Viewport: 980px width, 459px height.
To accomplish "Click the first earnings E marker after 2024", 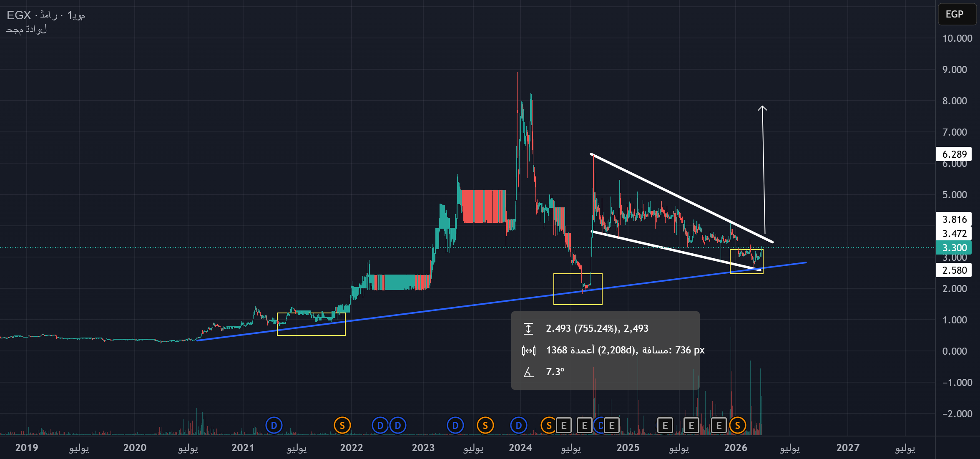I will tap(564, 426).
